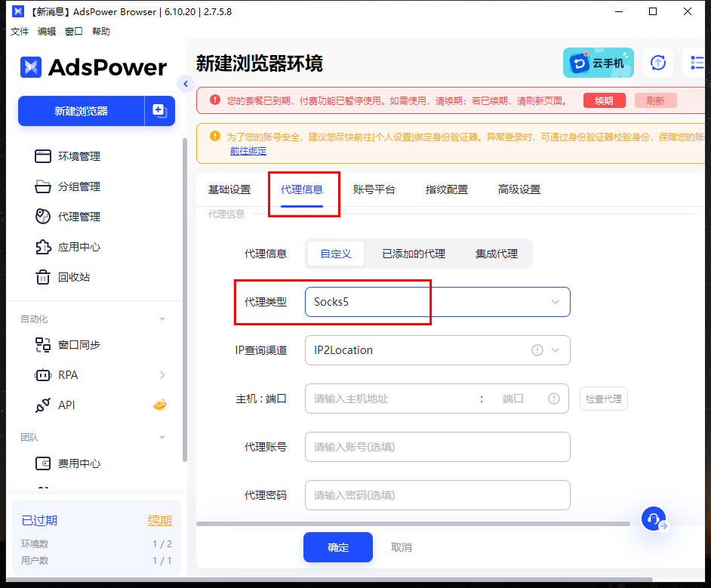Switch to the 账号平台 tab
711x588 pixels.
[374, 189]
